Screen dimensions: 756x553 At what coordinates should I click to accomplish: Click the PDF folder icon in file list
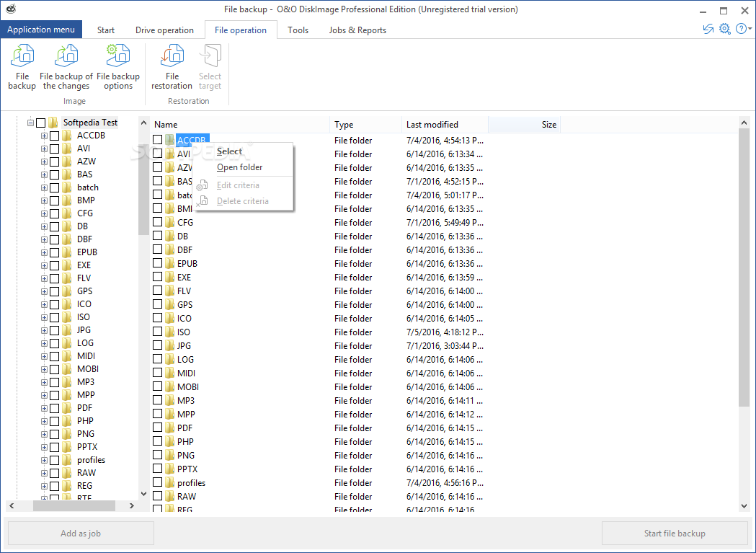169,428
